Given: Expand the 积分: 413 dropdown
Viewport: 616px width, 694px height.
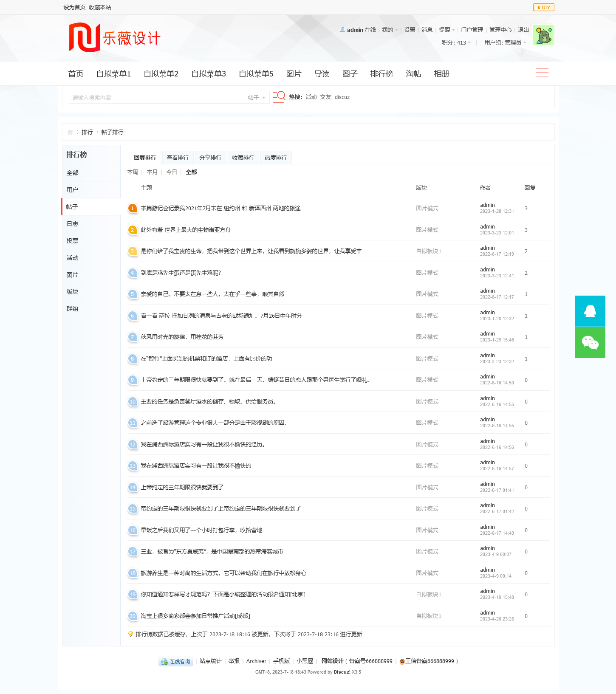Looking at the screenshot, I should (x=456, y=42).
